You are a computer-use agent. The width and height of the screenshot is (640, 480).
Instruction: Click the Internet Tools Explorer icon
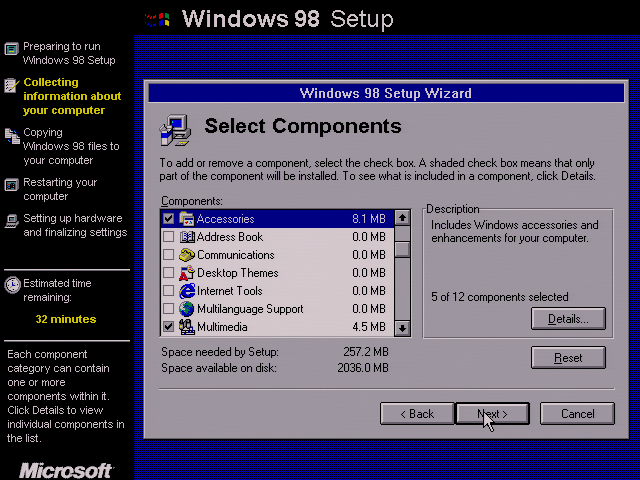pyautogui.click(x=187, y=291)
